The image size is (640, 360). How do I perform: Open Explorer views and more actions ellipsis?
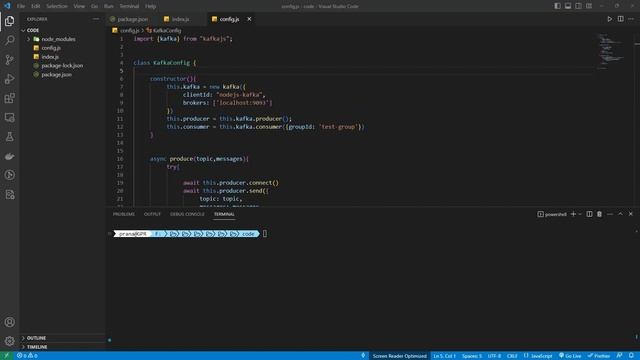(x=96, y=19)
